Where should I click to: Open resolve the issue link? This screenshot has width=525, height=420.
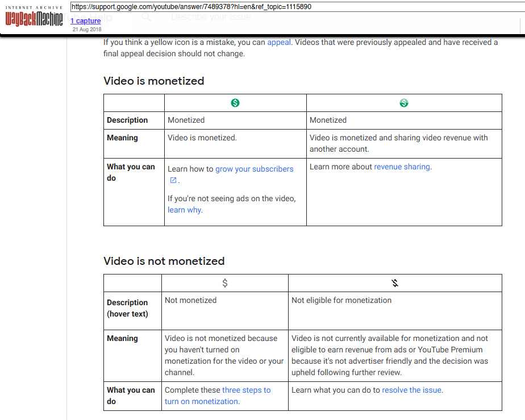(411, 390)
